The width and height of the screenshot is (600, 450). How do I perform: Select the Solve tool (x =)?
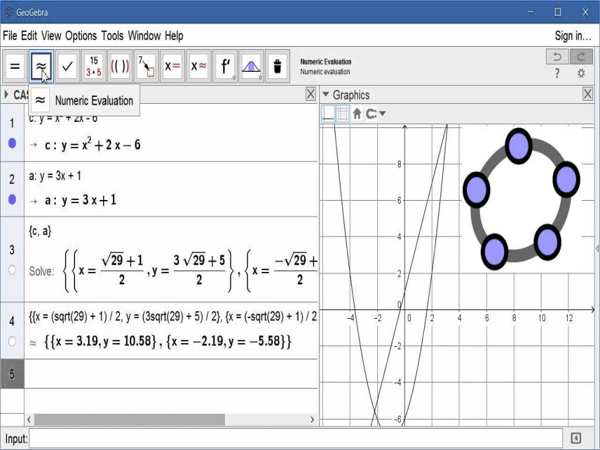pyautogui.click(x=172, y=66)
